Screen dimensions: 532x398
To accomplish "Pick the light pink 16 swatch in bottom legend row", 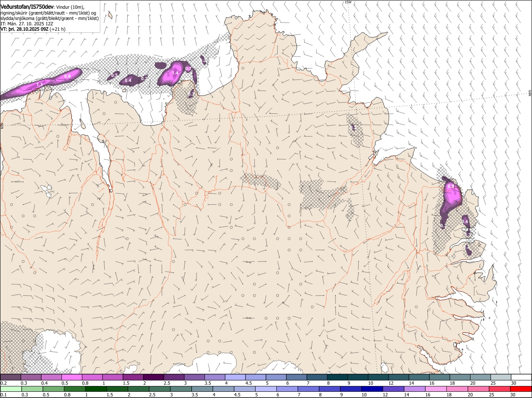I will [x=436, y=389].
